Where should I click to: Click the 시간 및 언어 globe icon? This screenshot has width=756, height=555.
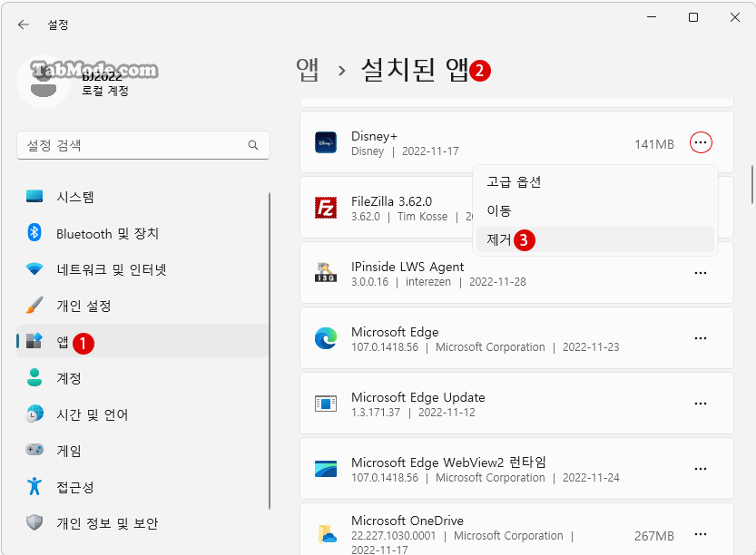pyautogui.click(x=34, y=414)
